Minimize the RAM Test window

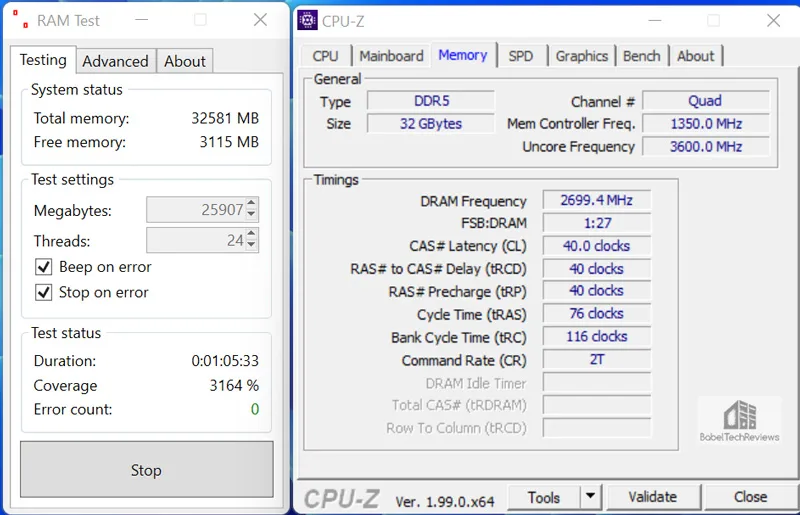[141, 20]
